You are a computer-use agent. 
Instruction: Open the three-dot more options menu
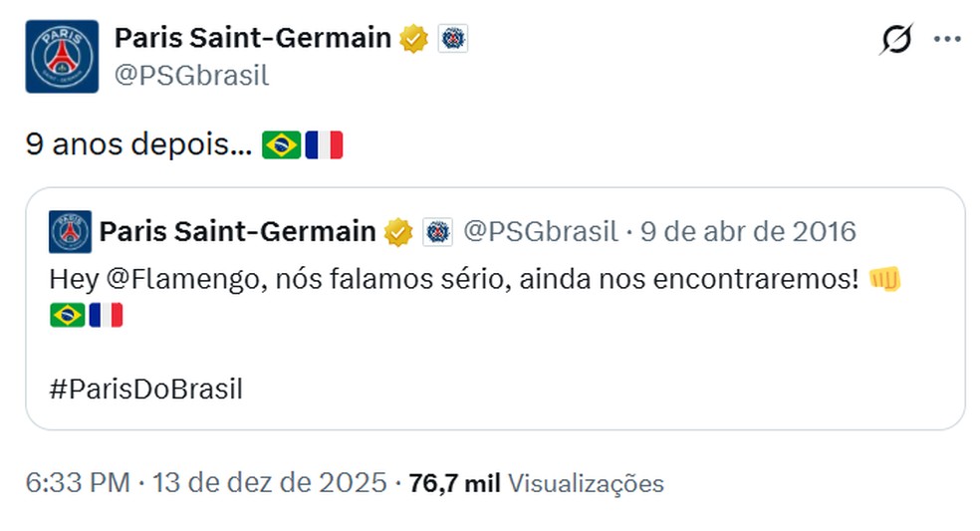947,39
